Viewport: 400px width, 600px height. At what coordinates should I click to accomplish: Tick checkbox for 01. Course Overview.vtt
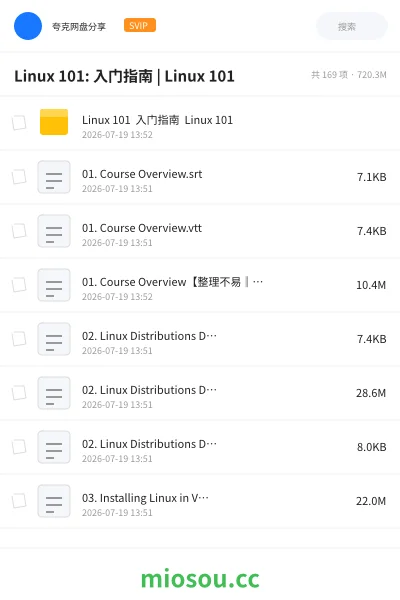pyautogui.click(x=19, y=231)
